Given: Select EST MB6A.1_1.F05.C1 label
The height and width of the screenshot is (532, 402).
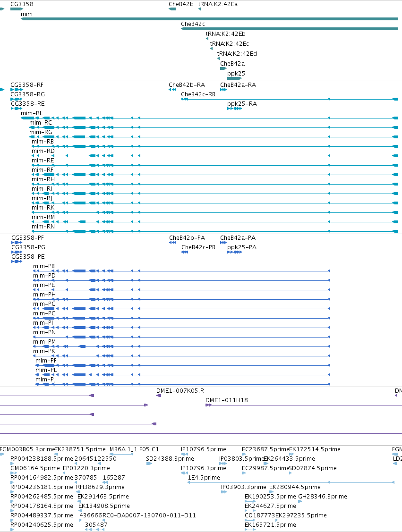Looking at the screenshot, I should [x=134, y=449].
